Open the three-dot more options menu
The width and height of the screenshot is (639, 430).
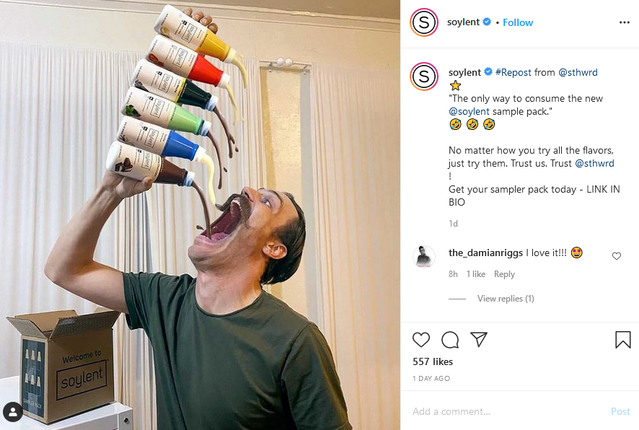click(624, 22)
